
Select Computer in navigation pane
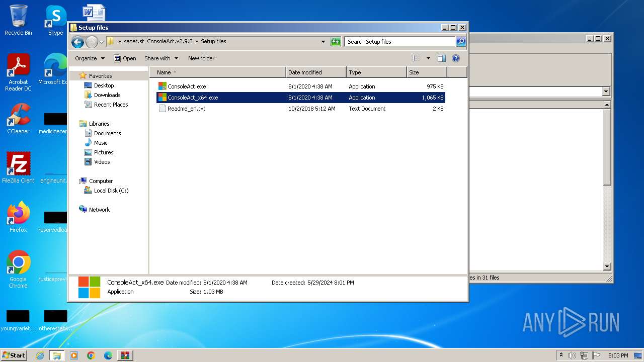point(101,181)
